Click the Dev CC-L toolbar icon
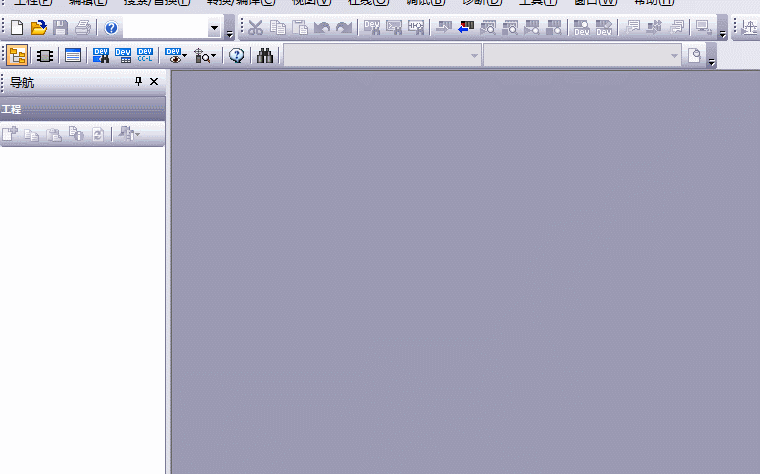This screenshot has height=474, width=760. [146, 56]
